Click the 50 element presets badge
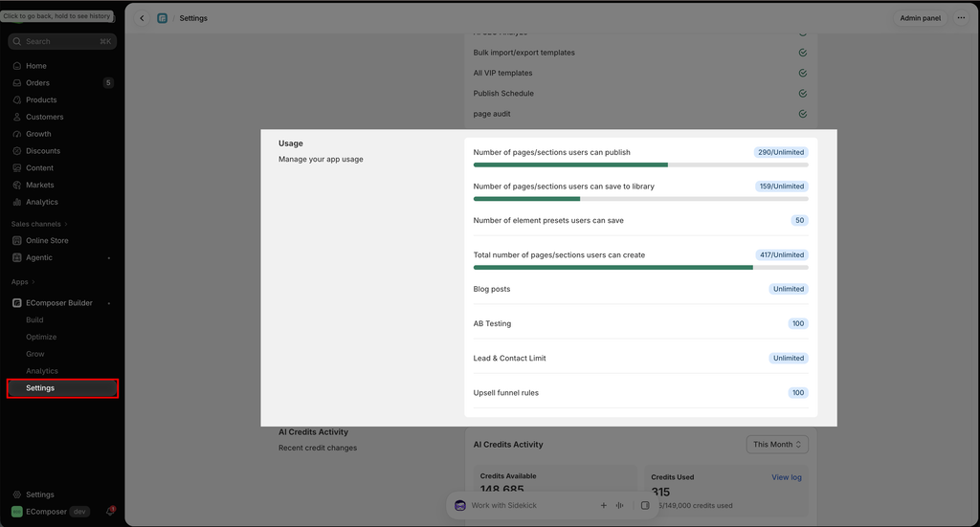This screenshot has width=980, height=527. pyautogui.click(x=799, y=220)
